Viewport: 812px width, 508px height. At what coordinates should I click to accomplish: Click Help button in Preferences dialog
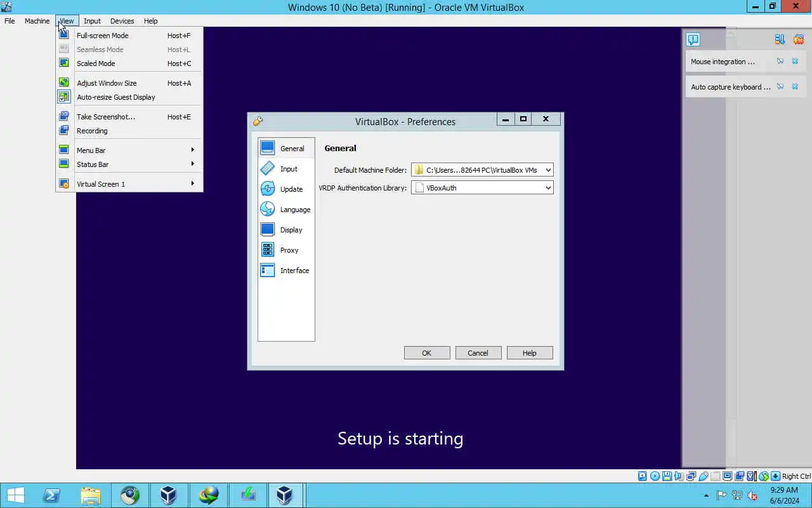coord(530,353)
